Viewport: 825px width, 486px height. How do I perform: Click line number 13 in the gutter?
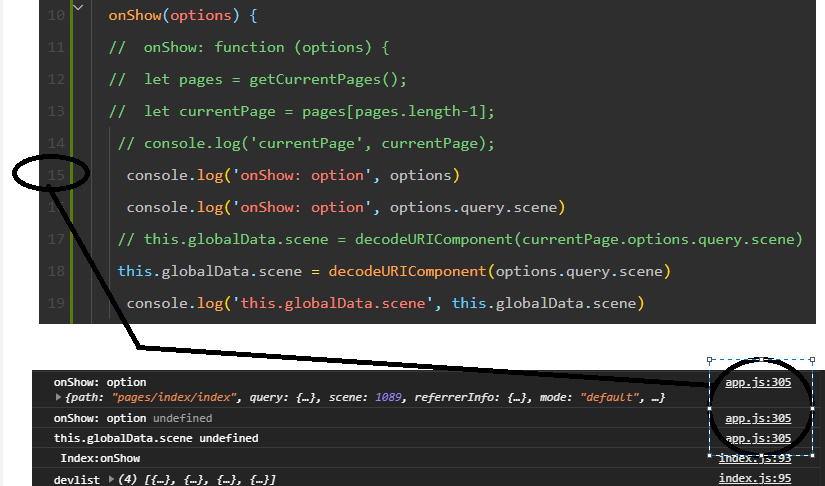point(56,112)
